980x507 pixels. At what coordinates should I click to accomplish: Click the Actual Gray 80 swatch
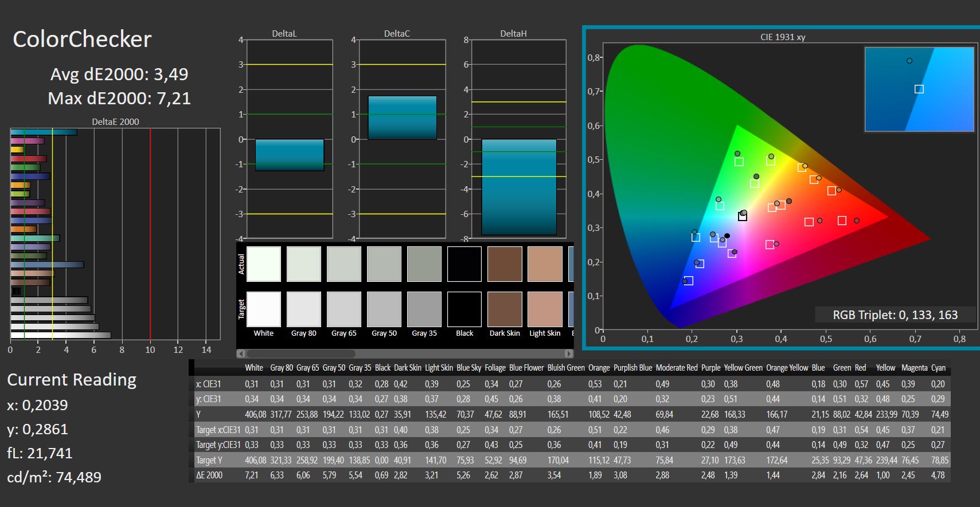304,264
